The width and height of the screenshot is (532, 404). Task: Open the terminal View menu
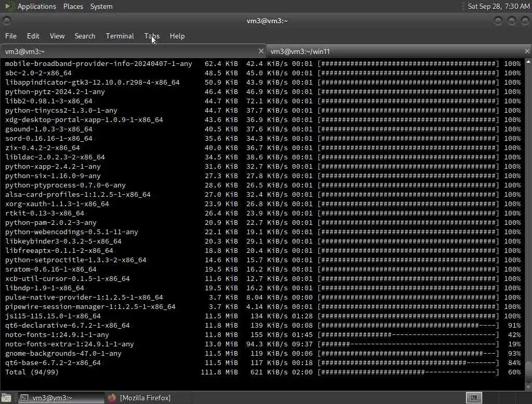coord(57,36)
